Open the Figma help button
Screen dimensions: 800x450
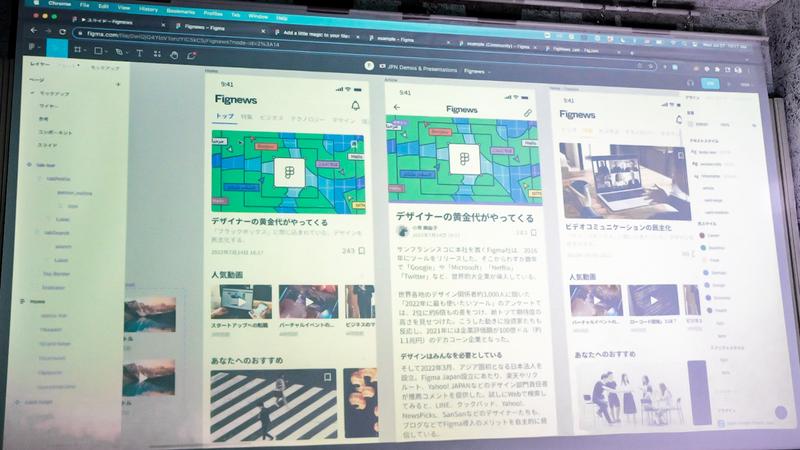[x=781, y=412]
